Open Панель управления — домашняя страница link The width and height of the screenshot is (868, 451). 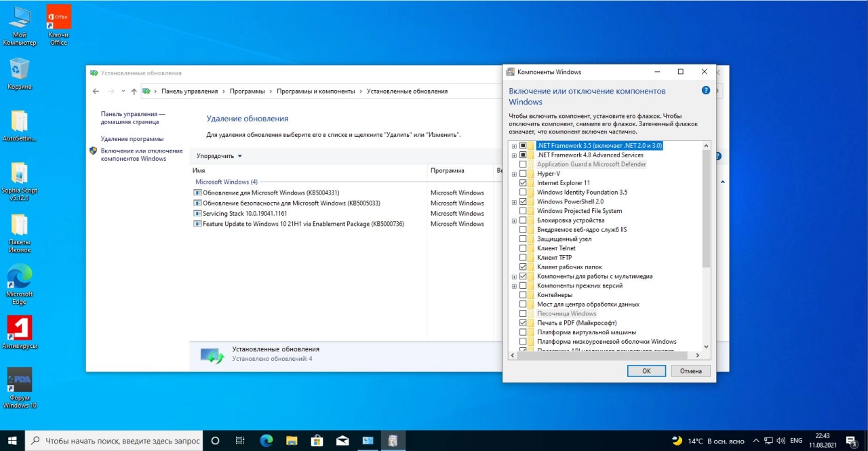133,118
